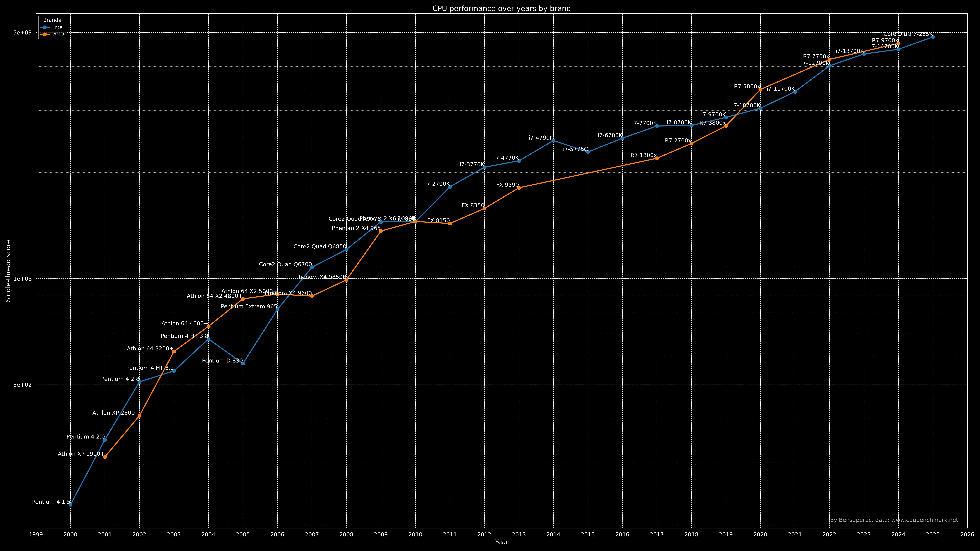This screenshot has width=980, height=551.
Task: Click the 'i7-4770K' data label
Action: click(x=506, y=158)
